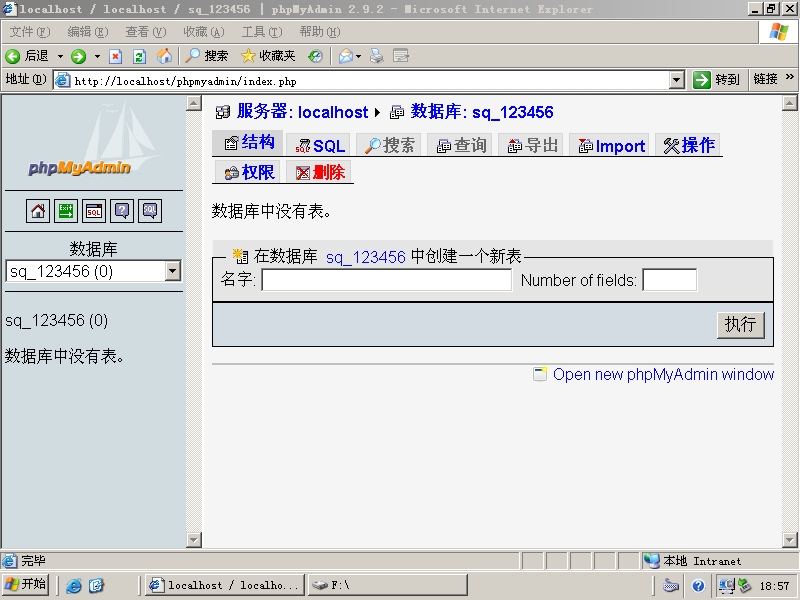Open the Forward button history dropdown arrow
Screen dimensions: 800x600
click(97, 56)
